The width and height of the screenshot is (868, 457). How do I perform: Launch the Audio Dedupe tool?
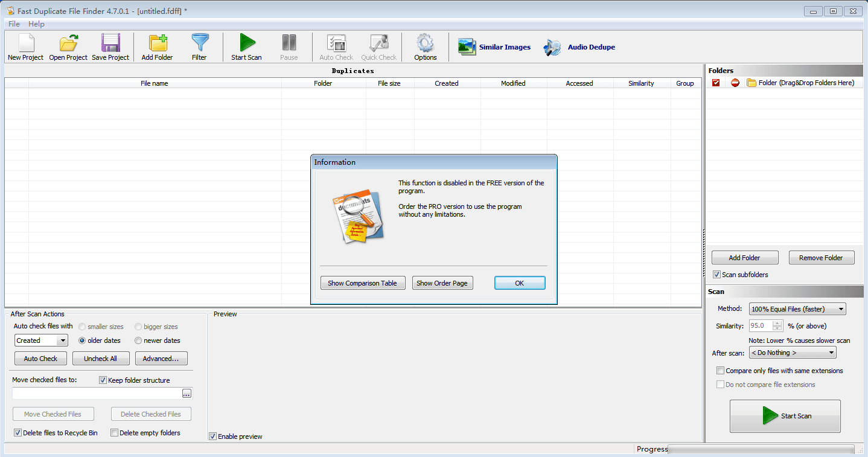579,47
